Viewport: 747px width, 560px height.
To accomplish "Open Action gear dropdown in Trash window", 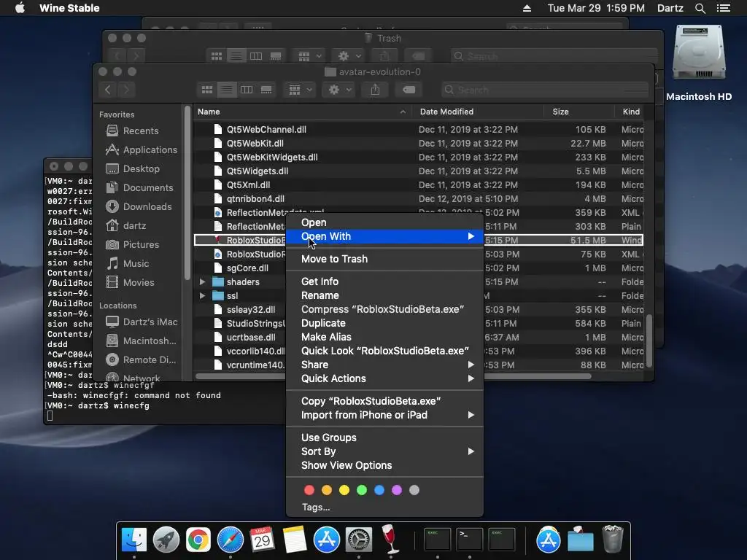I will (349, 56).
